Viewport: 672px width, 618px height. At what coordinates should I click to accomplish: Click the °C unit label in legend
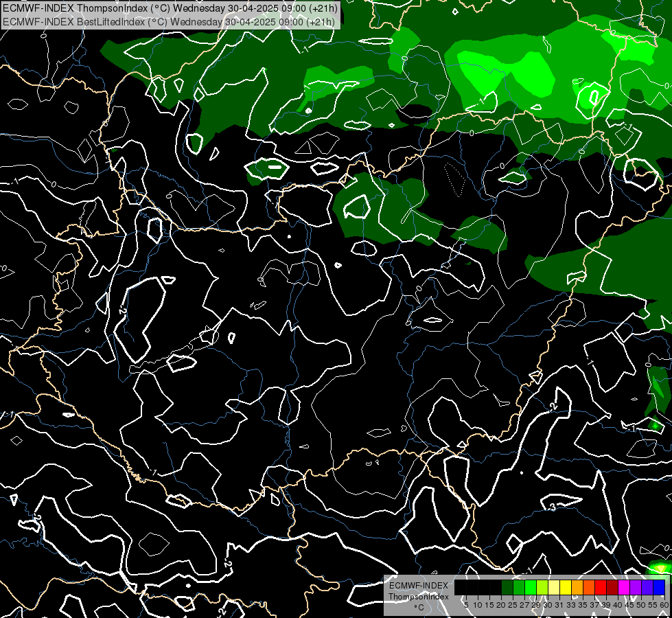419,608
